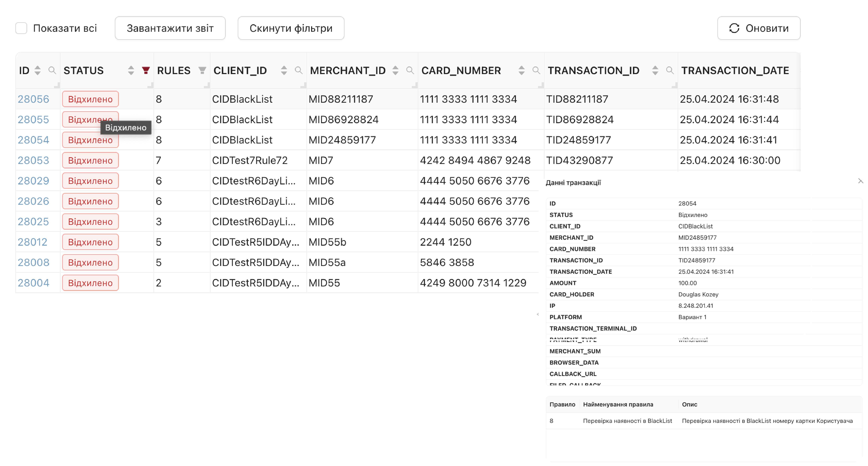
Task: Toggle the Показати всі checkbox
Action: tap(21, 28)
